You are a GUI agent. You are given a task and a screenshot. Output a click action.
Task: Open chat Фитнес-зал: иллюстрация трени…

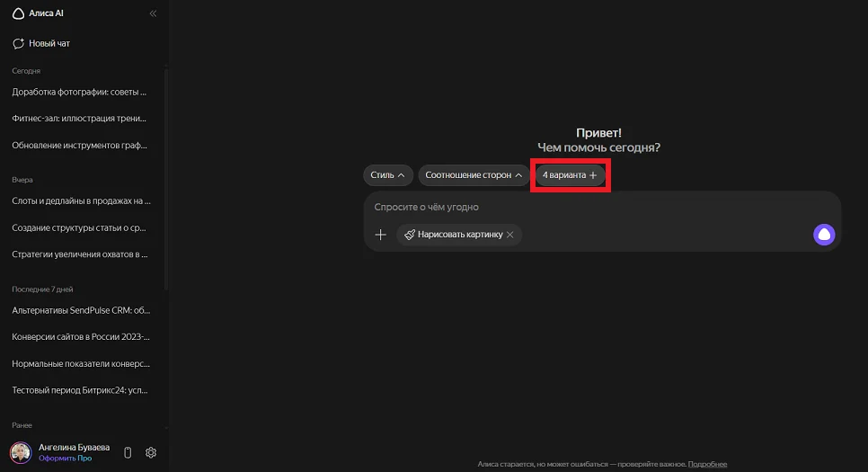[79, 119]
